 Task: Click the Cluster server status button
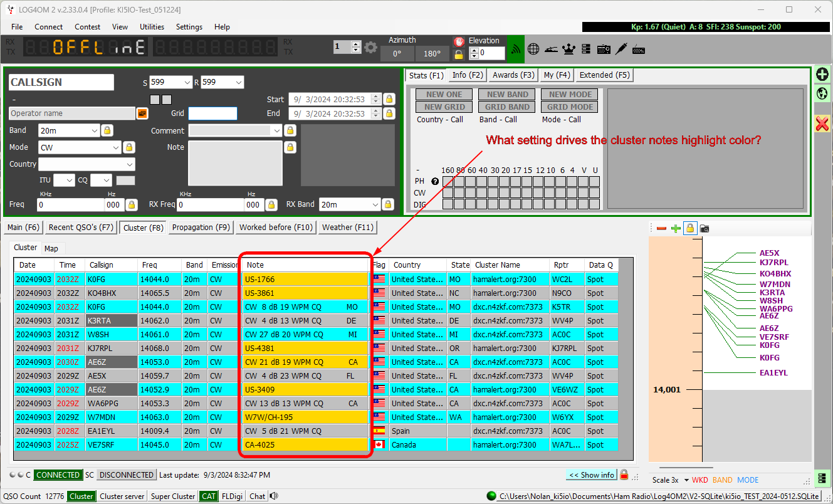pos(122,496)
